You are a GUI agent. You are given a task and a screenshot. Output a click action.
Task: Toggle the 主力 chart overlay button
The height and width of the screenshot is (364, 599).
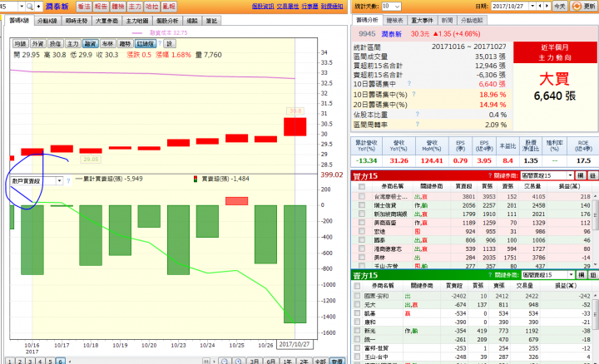click(x=72, y=44)
